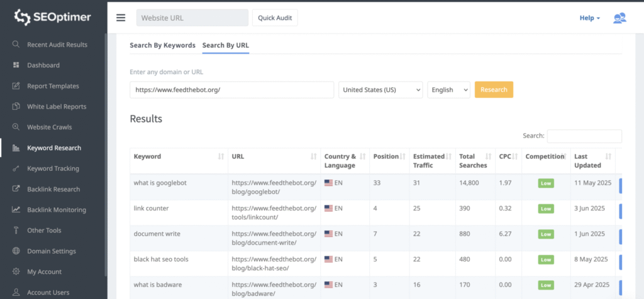Click blue button on 'black hat seo tools' row
This screenshot has width=644, height=299.
(620, 262)
